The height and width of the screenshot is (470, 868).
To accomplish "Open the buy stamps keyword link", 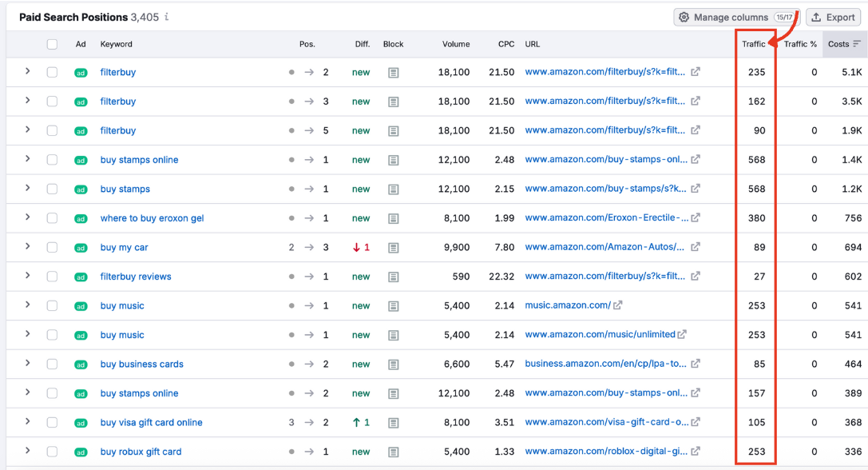I will pos(124,189).
